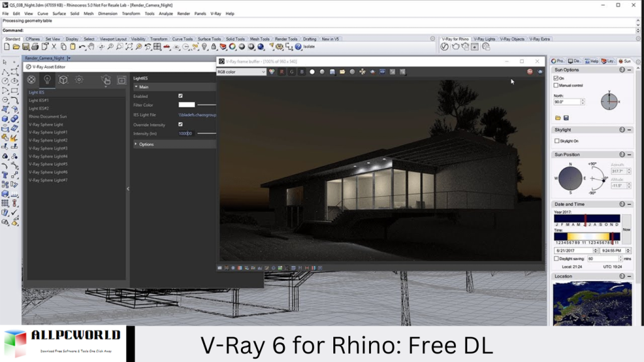Image resolution: width=644 pixels, height=362 pixels.
Task: Open the Geometry cube tab in Asset Editor
Action: [64, 79]
